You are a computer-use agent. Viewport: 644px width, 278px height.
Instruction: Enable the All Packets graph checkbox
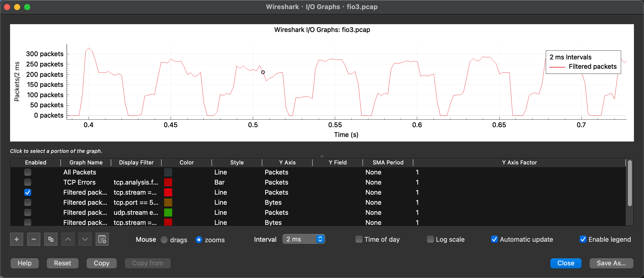click(x=28, y=172)
